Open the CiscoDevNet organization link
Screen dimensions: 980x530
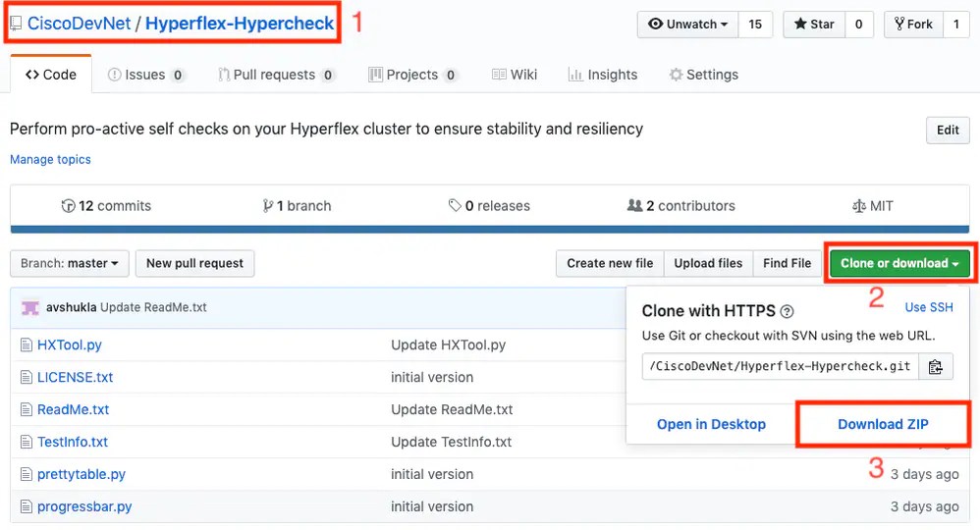point(79,24)
